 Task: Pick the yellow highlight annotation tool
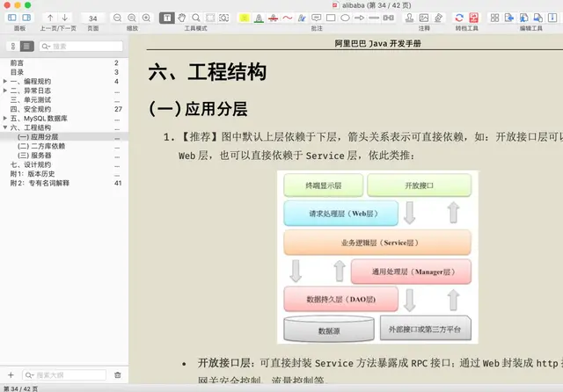(245, 18)
